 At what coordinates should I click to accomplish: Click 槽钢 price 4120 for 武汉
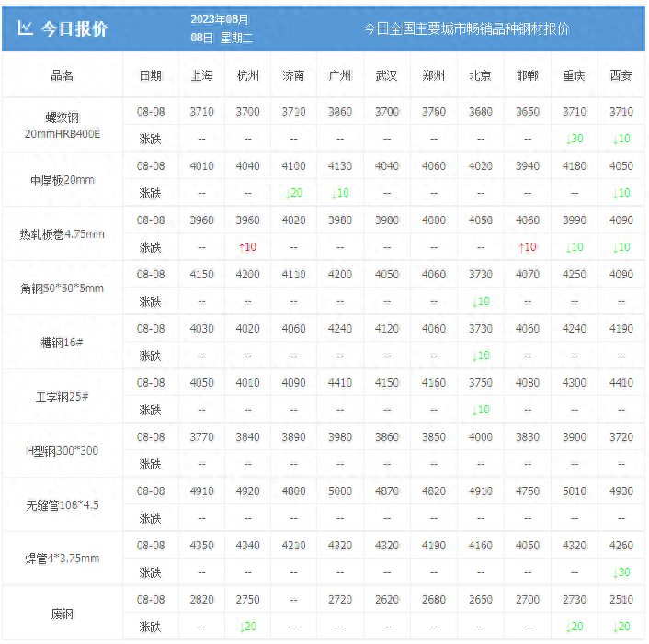[387, 328]
